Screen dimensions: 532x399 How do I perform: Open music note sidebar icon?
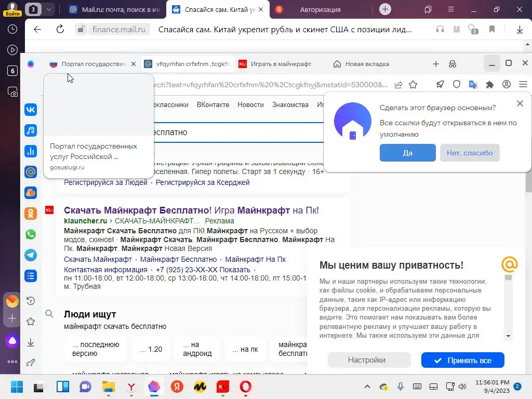pyautogui.click(x=31, y=130)
